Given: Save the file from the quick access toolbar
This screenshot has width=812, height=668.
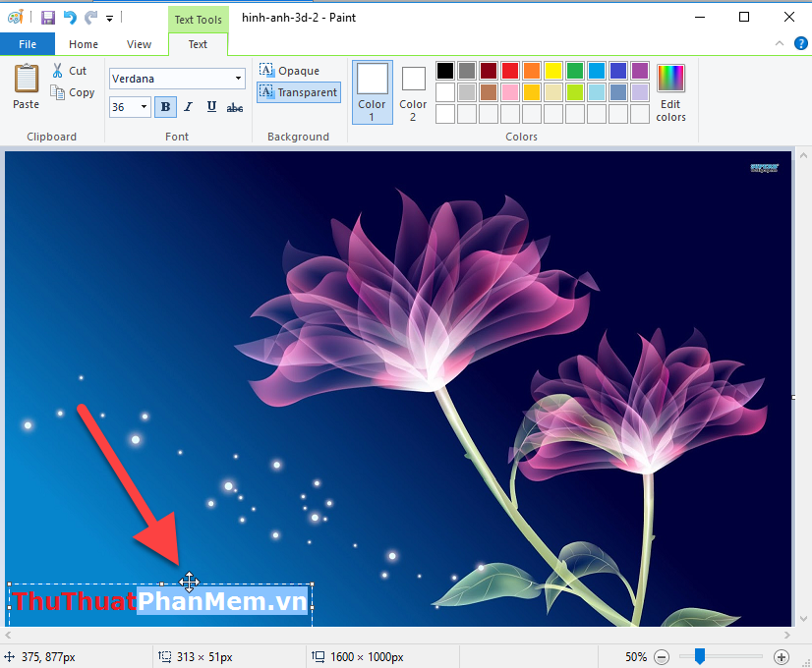Looking at the screenshot, I should [46, 16].
